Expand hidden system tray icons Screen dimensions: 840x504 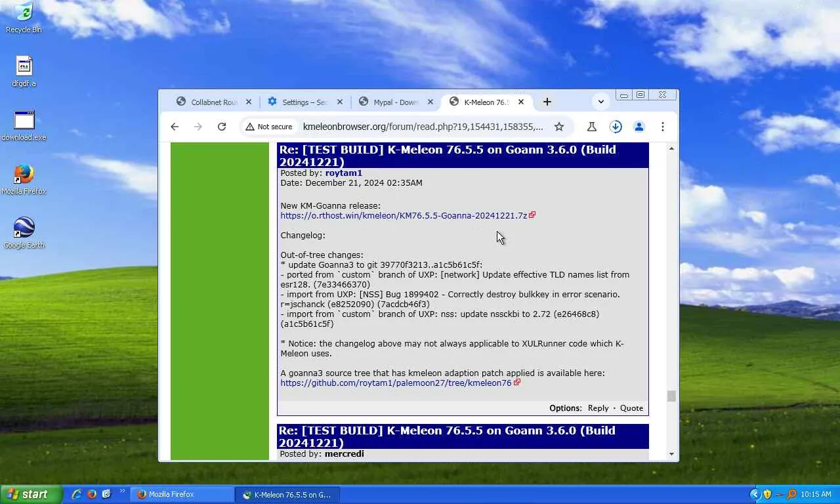(x=755, y=494)
